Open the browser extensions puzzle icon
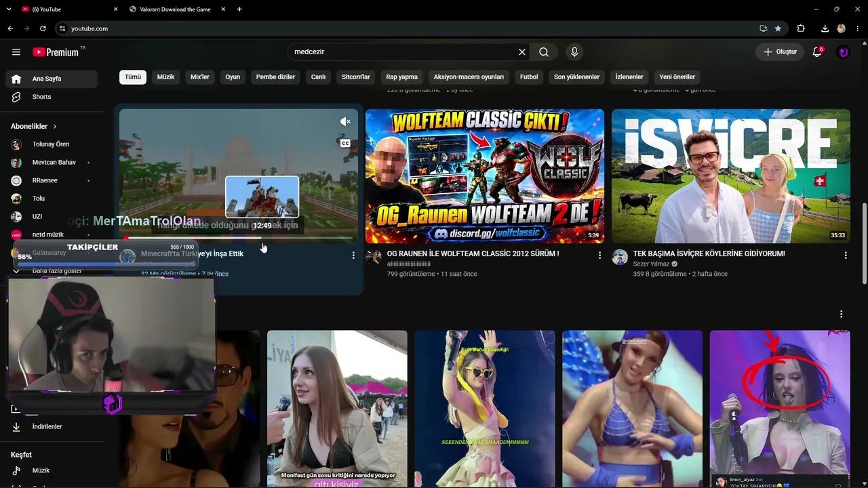This screenshot has width=868, height=488. 801,28
